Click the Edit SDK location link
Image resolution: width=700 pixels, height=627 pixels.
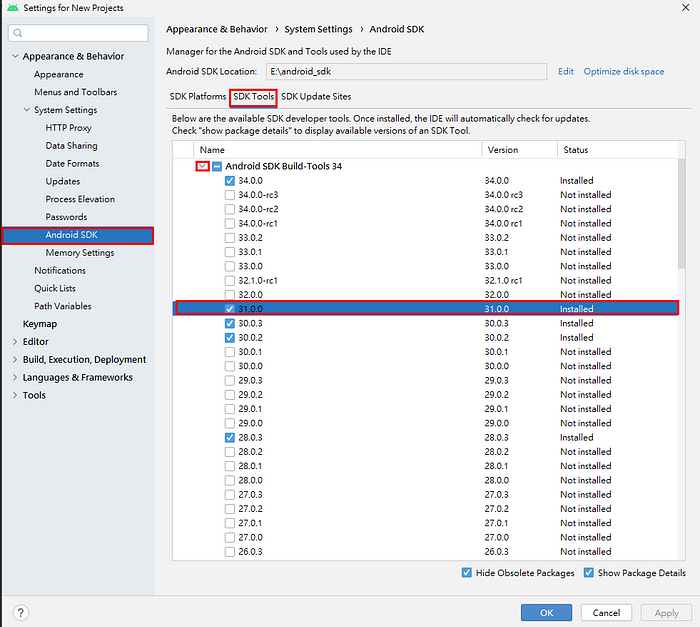[x=566, y=71]
